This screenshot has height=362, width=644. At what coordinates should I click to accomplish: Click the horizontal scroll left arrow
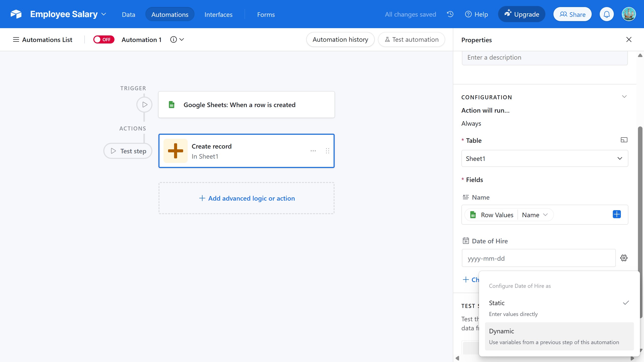pyautogui.click(x=457, y=358)
